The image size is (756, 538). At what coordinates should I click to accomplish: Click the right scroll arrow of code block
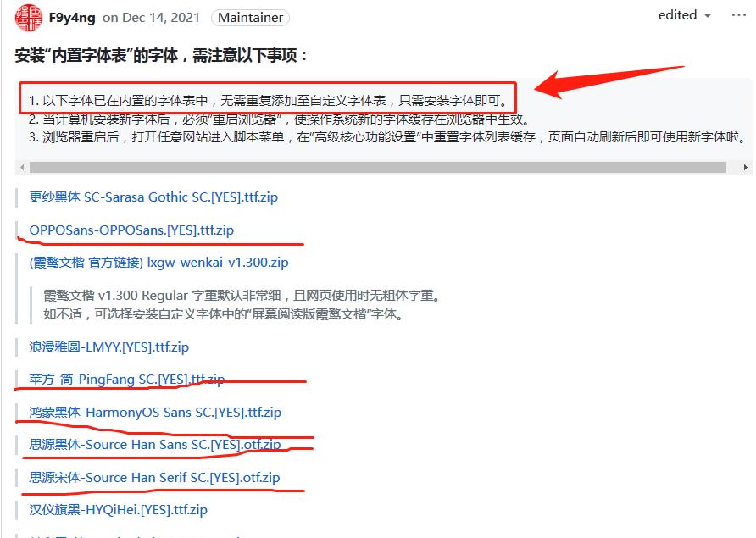[745, 167]
